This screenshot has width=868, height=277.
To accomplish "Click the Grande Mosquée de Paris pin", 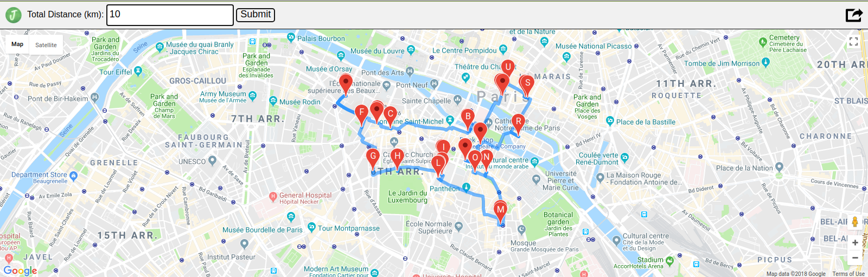I will (x=521, y=229).
